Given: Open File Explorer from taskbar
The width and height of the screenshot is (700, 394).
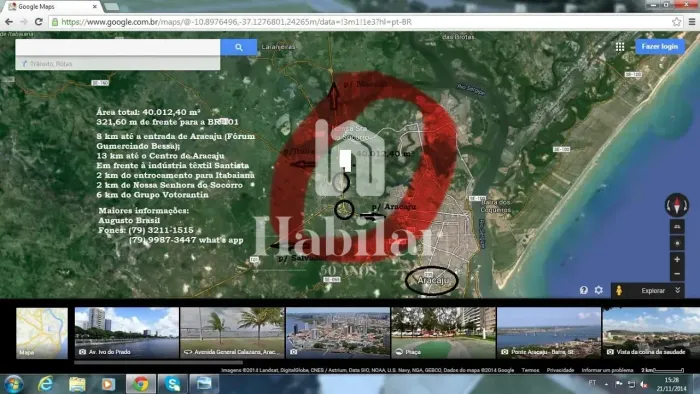Looking at the screenshot, I should point(77,384).
